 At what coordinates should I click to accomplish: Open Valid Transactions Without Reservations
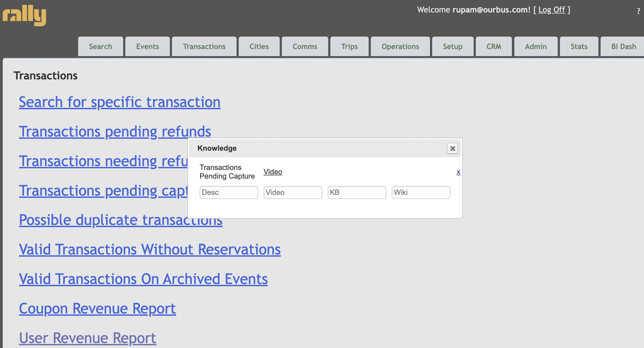tap(150, 250)
